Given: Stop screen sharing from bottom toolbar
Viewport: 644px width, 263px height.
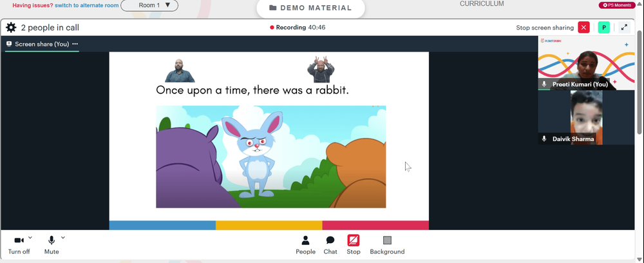Looking at the screenshot, I should click(353, 245).
